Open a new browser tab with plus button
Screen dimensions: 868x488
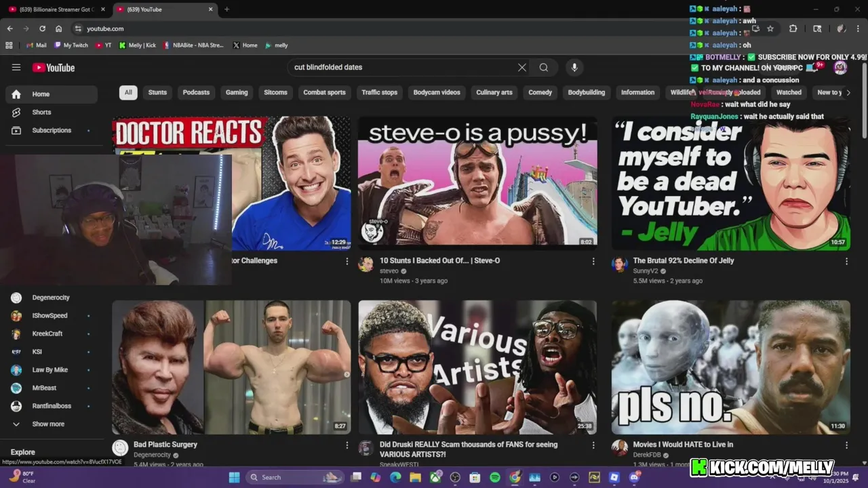[x=226, y=9]
